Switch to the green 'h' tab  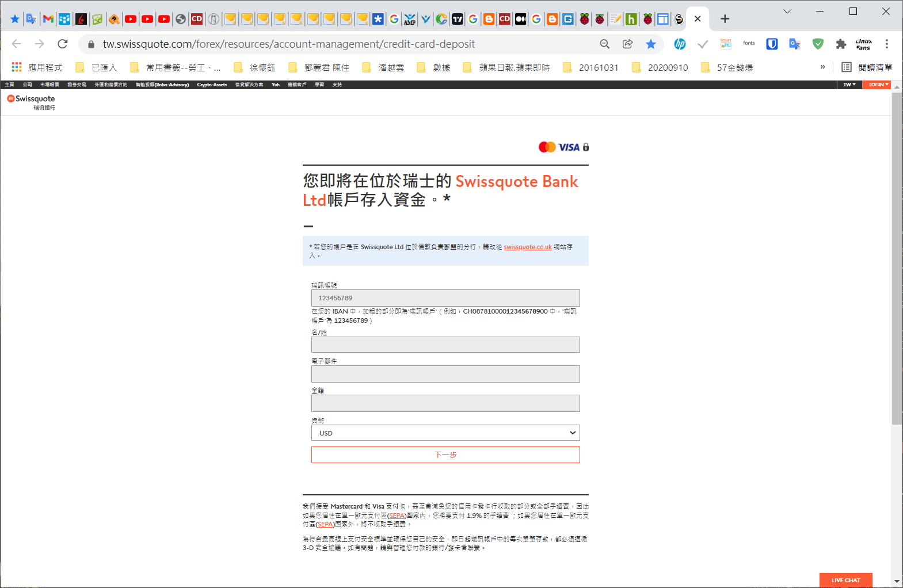(631, 19)
